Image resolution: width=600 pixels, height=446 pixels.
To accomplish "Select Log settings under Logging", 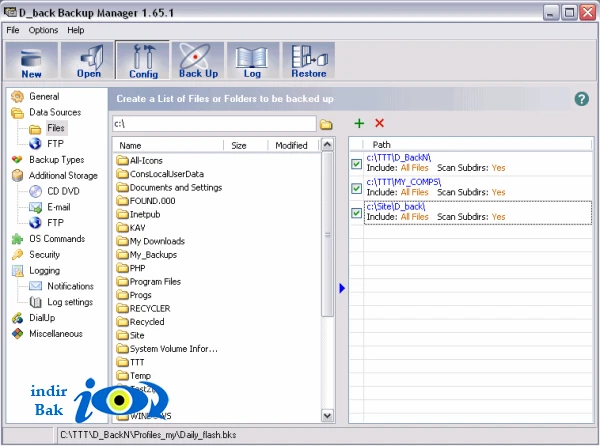I will [70, 302].
